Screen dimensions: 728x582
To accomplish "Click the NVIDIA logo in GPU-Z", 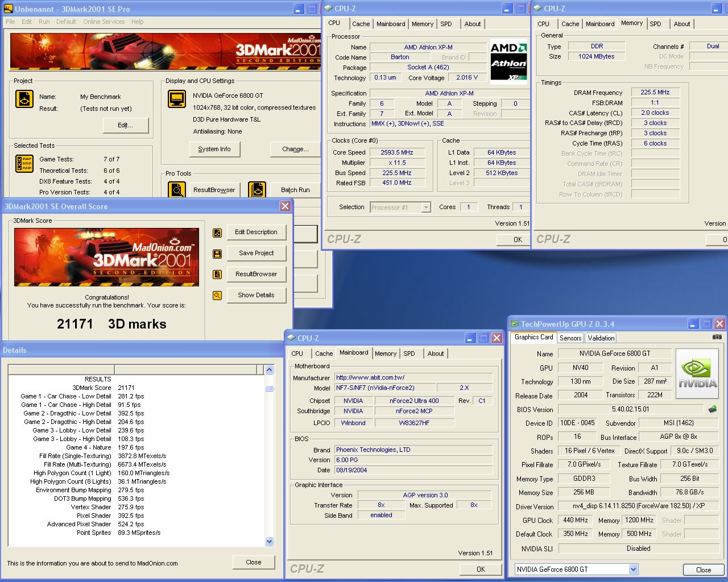I will pyautogui.click(x=697, y=375).
